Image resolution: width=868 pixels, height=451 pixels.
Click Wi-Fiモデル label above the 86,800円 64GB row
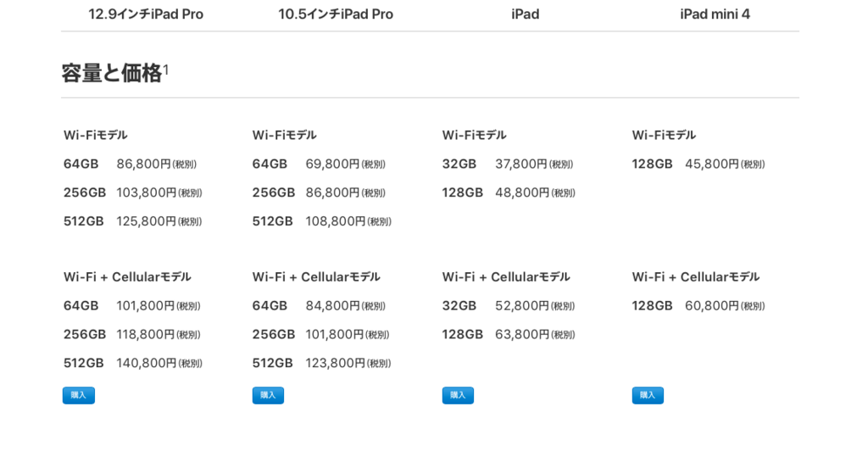95,135
